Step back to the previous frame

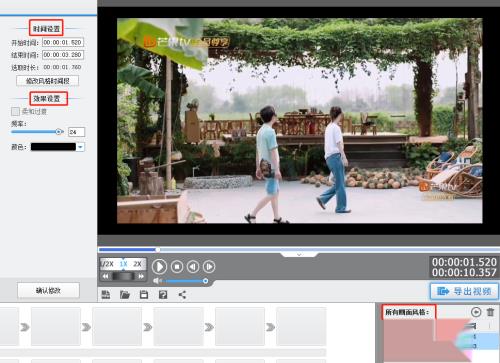pos(193,267)
